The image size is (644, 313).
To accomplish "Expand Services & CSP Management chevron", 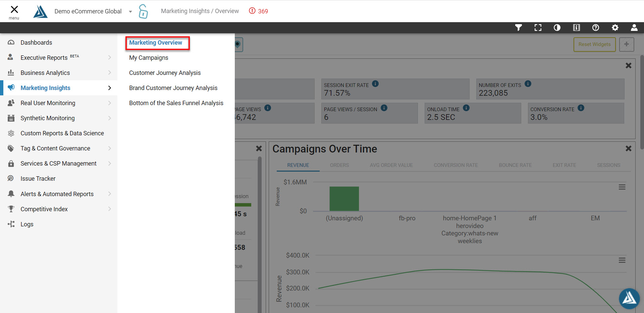I will click(110, 164).
